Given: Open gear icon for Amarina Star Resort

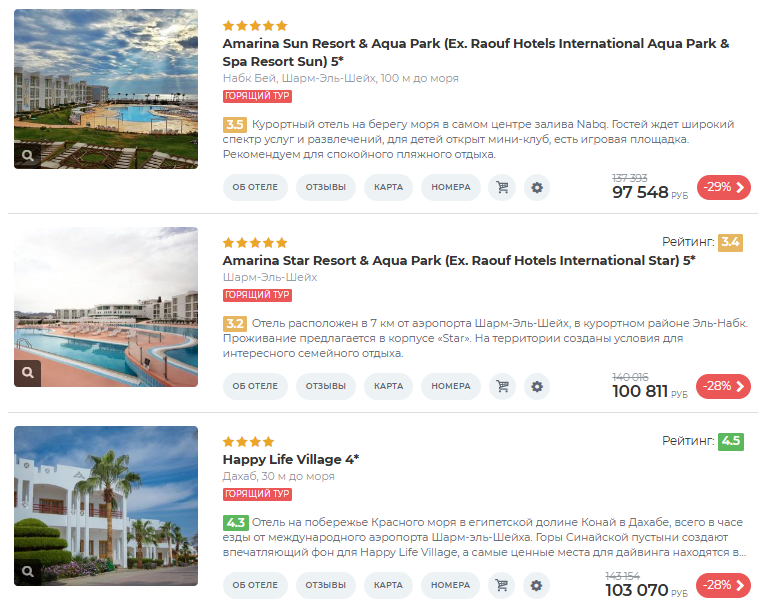Looking at the screenshot, I should pos(537,386).
